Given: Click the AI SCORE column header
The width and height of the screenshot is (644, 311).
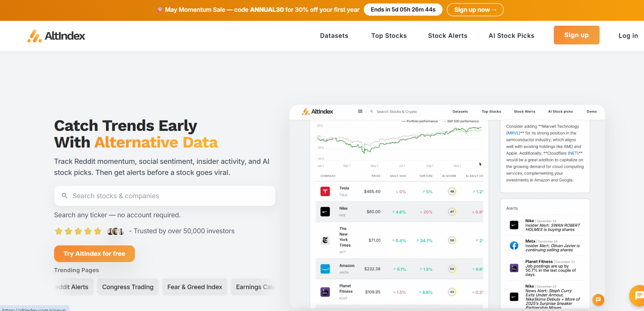Looking at the screenshot, I should (x=449, y=176).
